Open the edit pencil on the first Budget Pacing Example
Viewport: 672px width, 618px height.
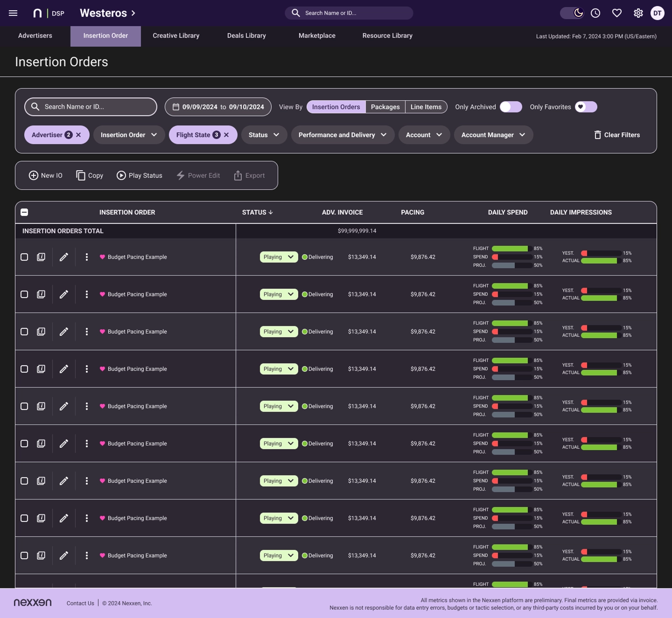pos(63,257)
